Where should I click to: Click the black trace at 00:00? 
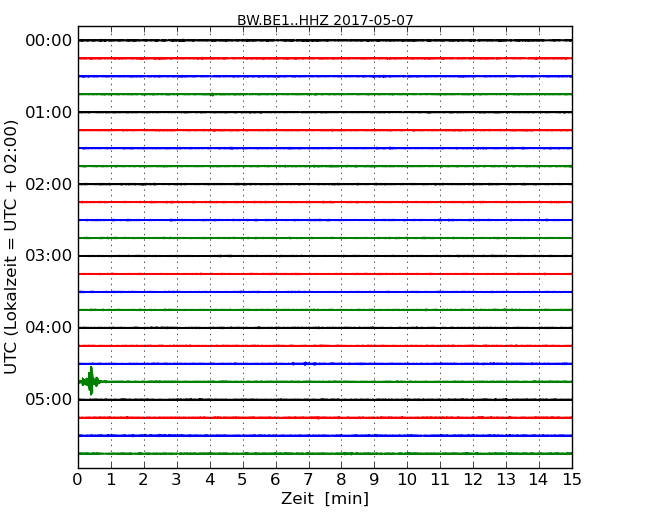pos(325,40)
